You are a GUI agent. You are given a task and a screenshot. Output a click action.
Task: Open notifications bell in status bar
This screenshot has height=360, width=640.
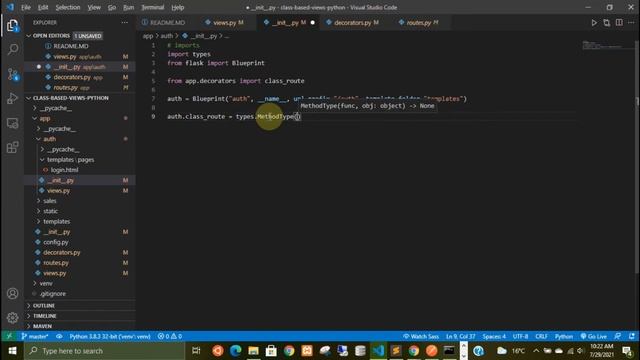point(632,336)
